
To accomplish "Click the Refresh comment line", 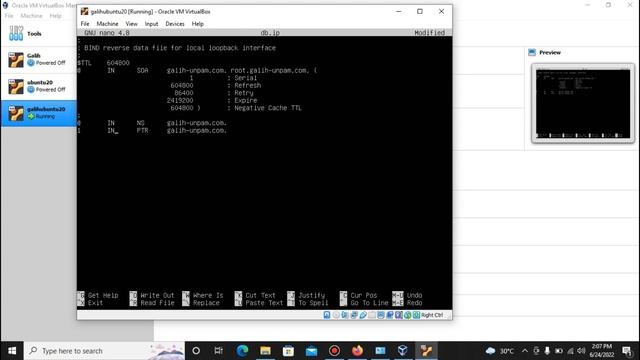I will [x=244, y=85].
